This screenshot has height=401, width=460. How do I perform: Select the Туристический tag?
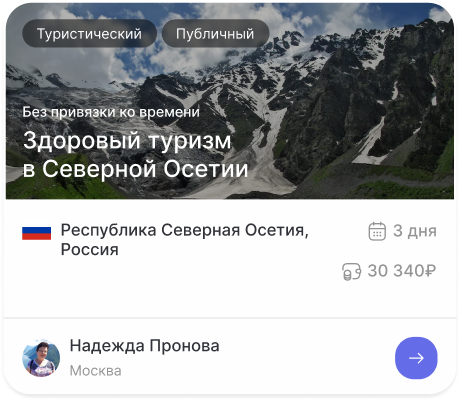(x=89, y=34)
